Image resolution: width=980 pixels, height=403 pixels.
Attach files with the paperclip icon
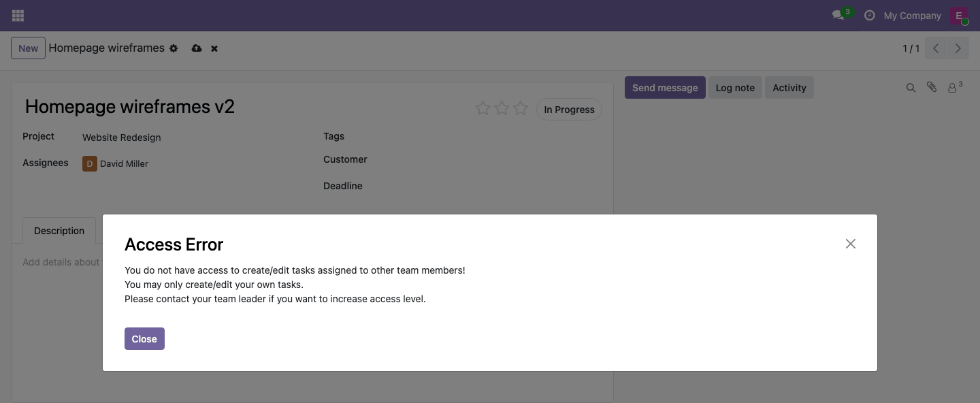[x=932, y=87]
